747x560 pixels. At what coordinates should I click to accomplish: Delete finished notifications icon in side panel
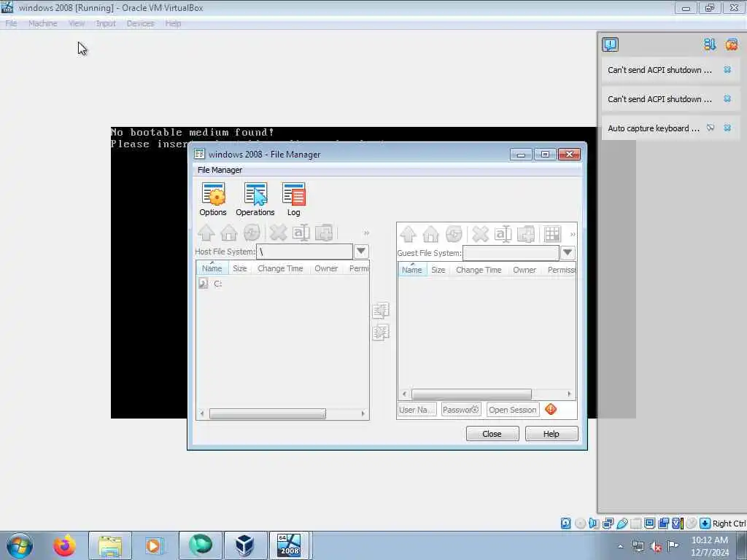tap(731, 44)
